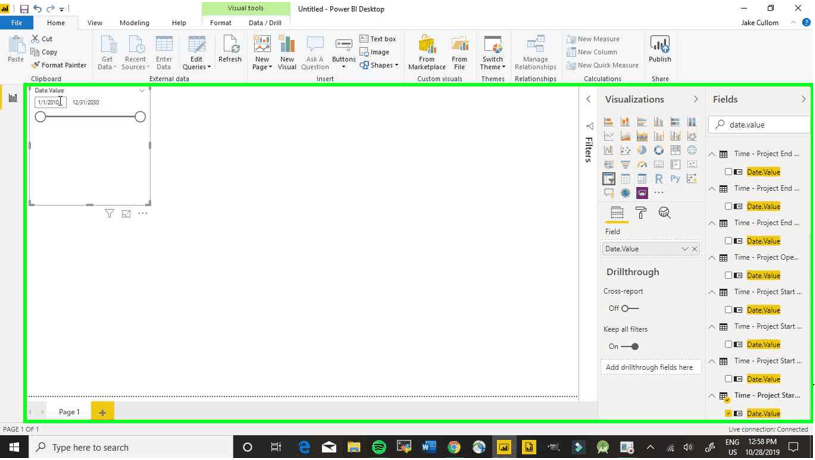The image size is (815, 460).
Task: Open the Help ribbon tab
Action: tap(179, 23)
